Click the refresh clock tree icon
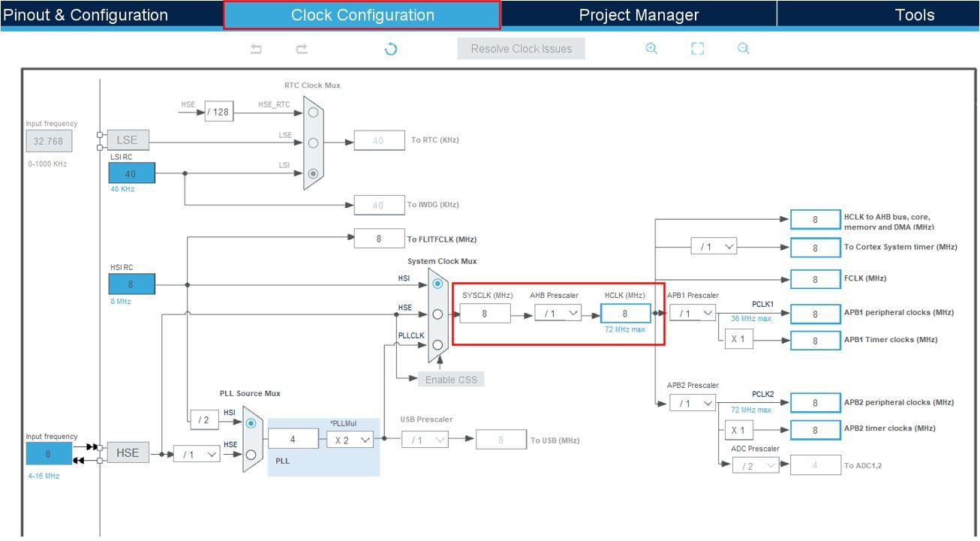This screenshot has width=980, height=541. coord(390,49)
